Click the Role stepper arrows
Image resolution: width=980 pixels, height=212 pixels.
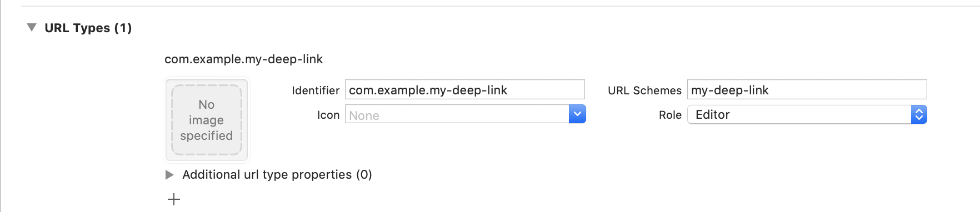coord(919,114)
